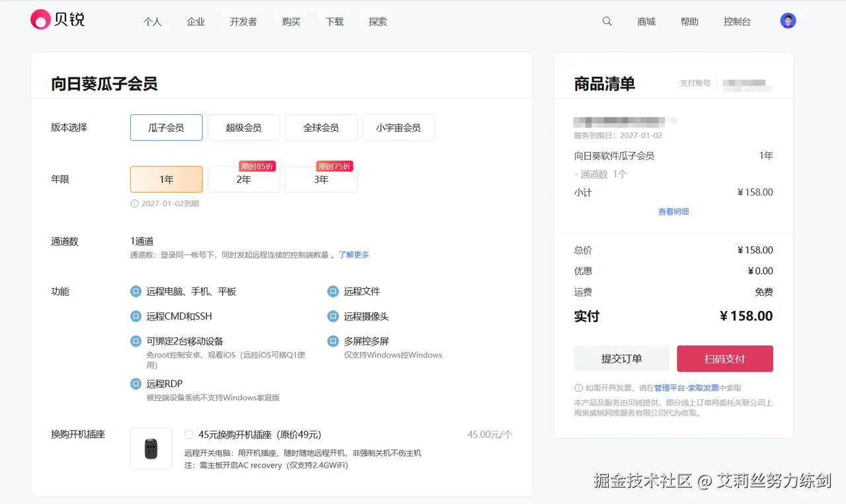
Task: Open the 探索 nav menu
Action: point(378,22)
